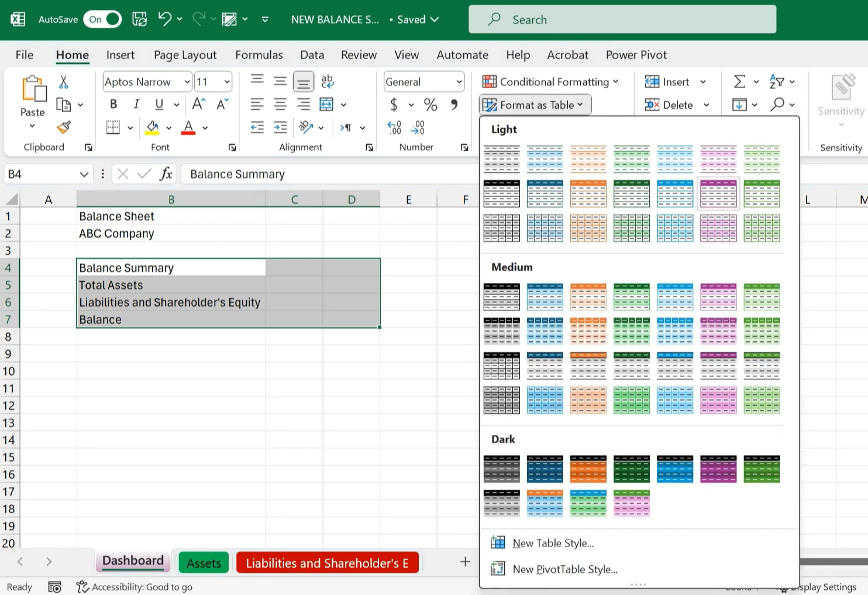
Task: Decrease font size with the smaller A
Action: click(x=222, y=105)
